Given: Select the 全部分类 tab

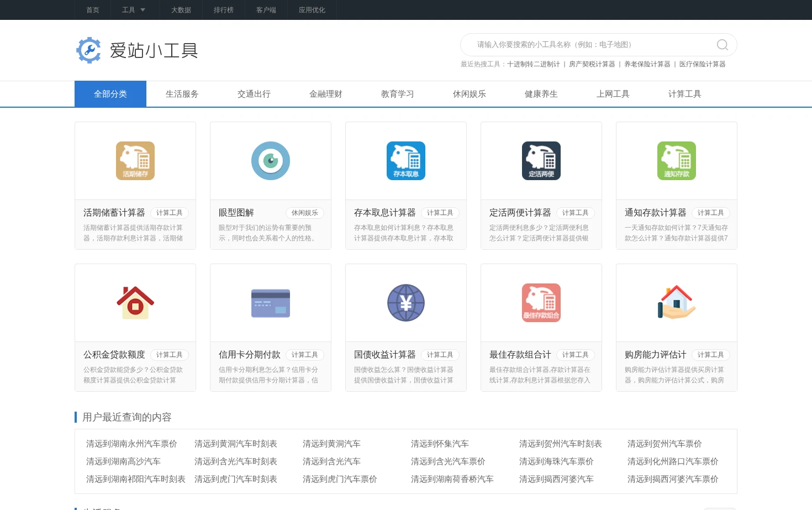Looking at the screenshot, I should pos(110,94).
